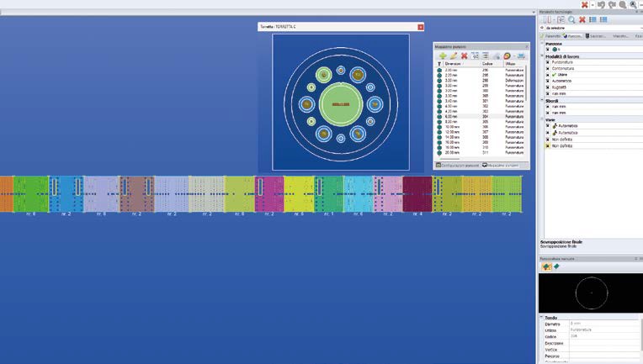Click the Diametro value field
Image resolution: width=643 pixels, height=364 pixels.
point(603,324)
